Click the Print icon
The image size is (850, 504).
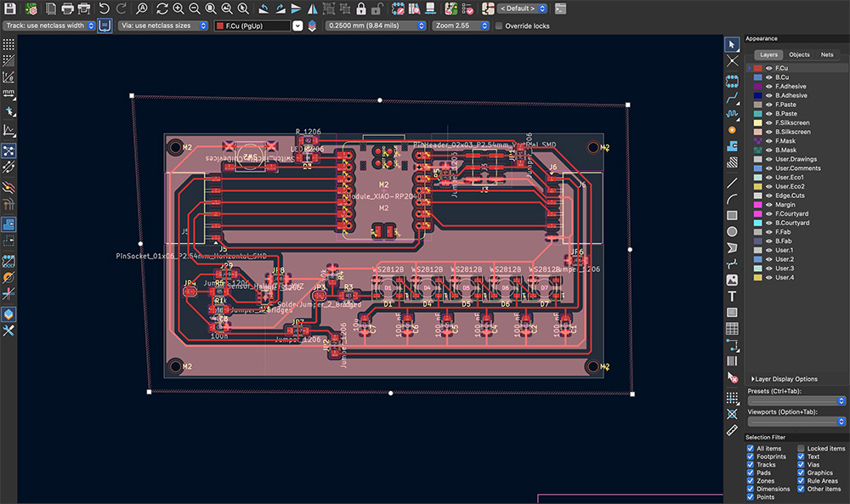(68, 8)
